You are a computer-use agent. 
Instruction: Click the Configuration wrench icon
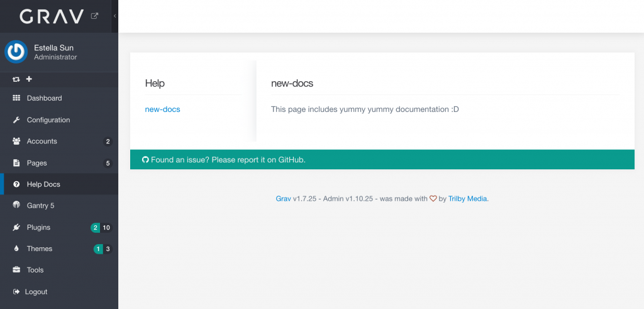tap(16, 120)
